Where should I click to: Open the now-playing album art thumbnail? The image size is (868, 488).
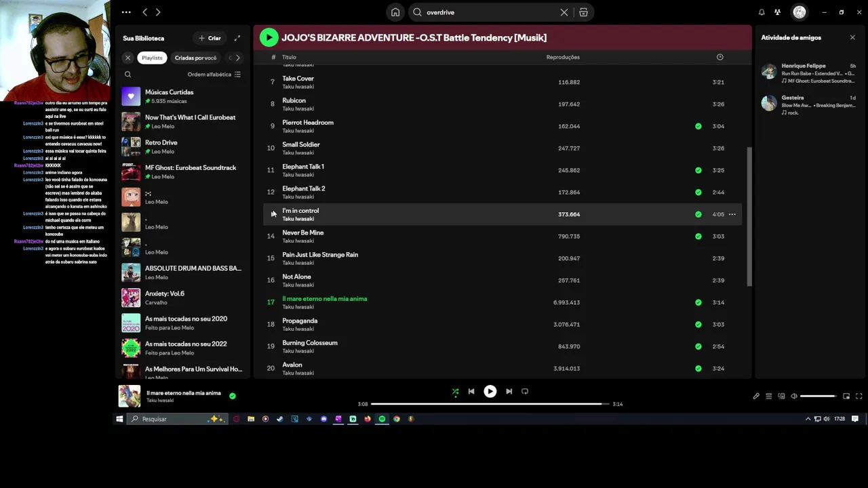tap(130, 396)
